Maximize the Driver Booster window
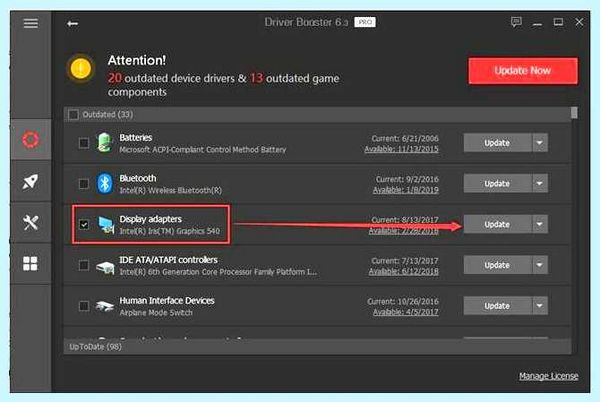 [x=558, y=22]
